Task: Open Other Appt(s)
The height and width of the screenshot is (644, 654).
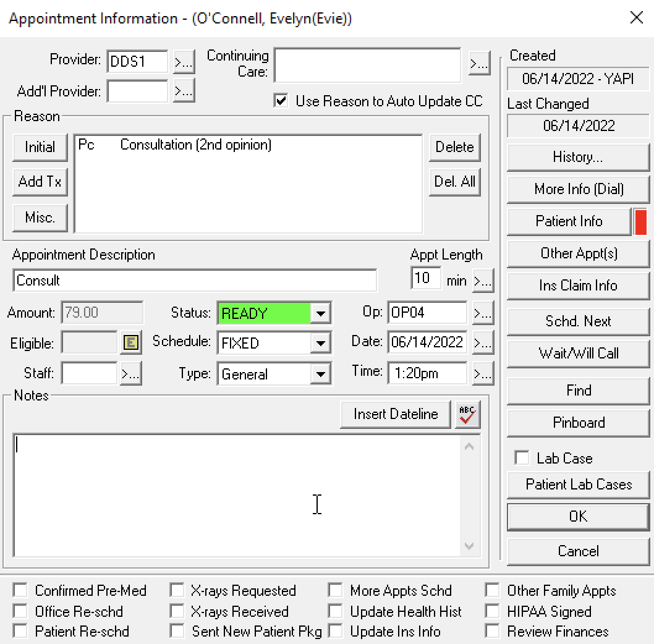Action: point(578,253)
